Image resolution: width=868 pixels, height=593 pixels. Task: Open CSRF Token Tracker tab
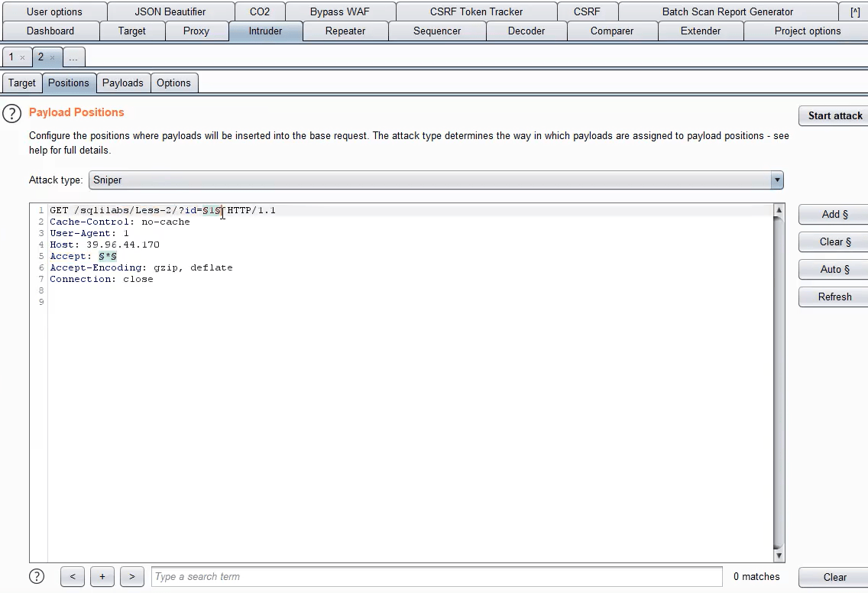pyautogui.click(x=476, y=11)
